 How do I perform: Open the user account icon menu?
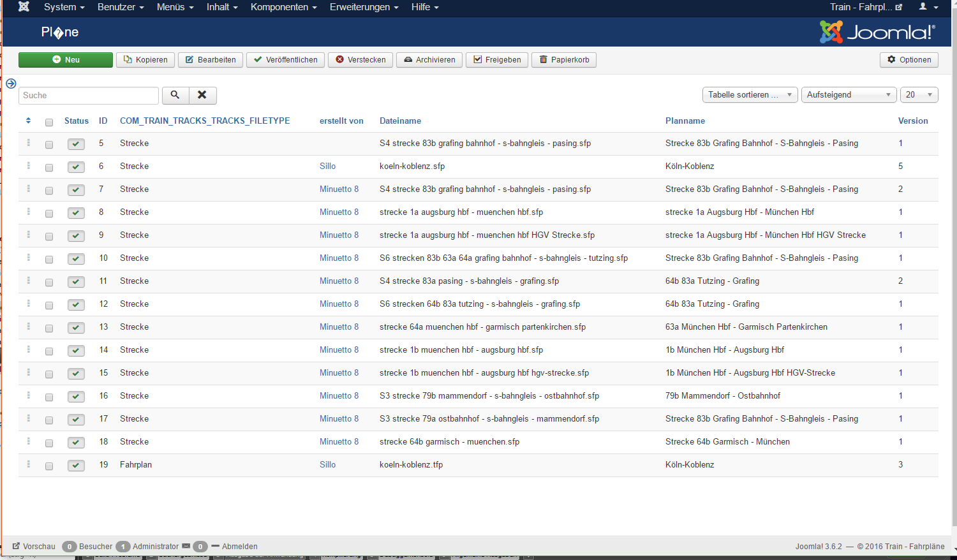(x=928, y=7)
